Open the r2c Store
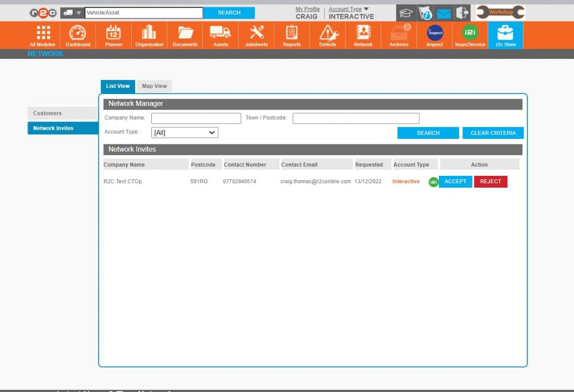This screenshot has height=392, width=574. [x=505, y=35]
